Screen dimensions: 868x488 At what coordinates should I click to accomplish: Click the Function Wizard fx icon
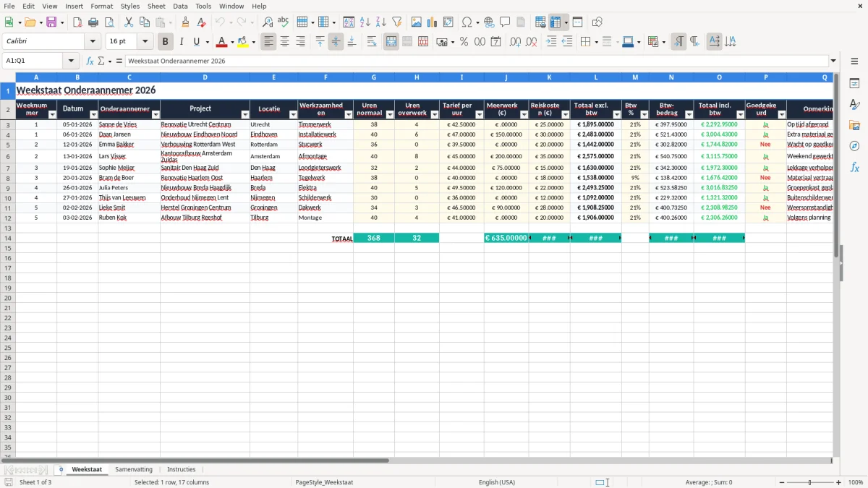pos(90,61)
